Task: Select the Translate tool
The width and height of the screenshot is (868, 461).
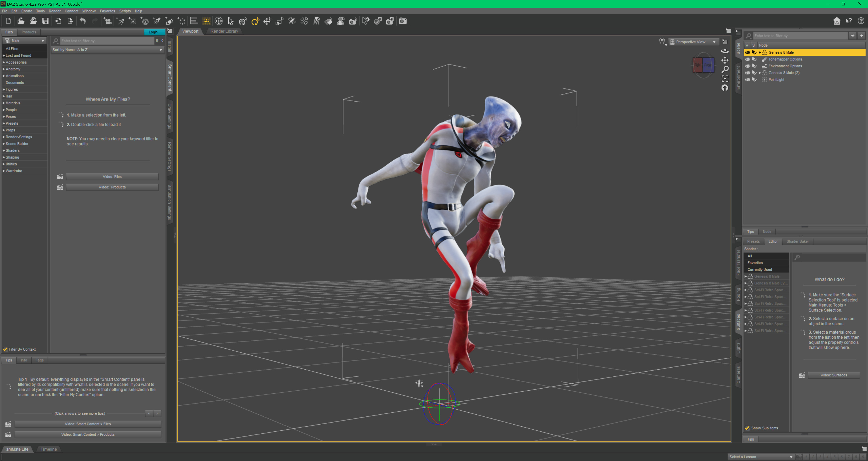Action: click(267, 21)
